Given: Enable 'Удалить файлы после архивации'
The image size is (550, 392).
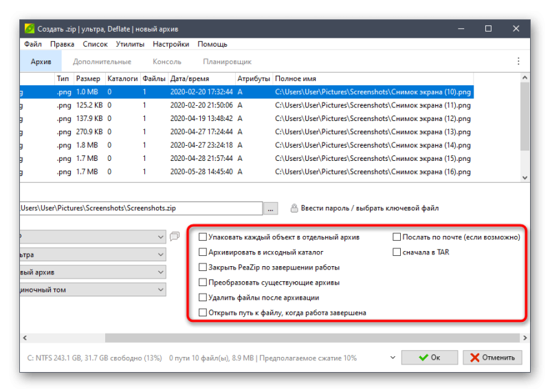Looking at the screenshot, I should (202, 297).
